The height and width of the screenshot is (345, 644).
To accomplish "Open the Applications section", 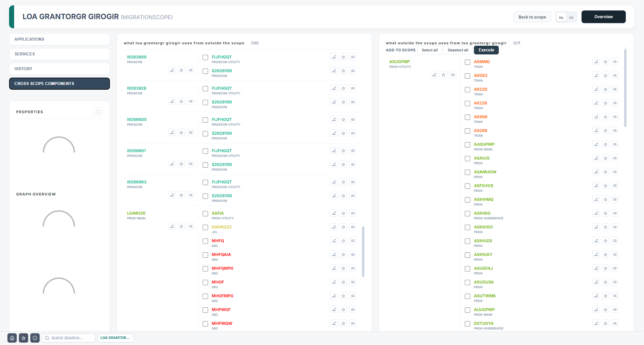I will pyautogui.click(x=59, y=39).
